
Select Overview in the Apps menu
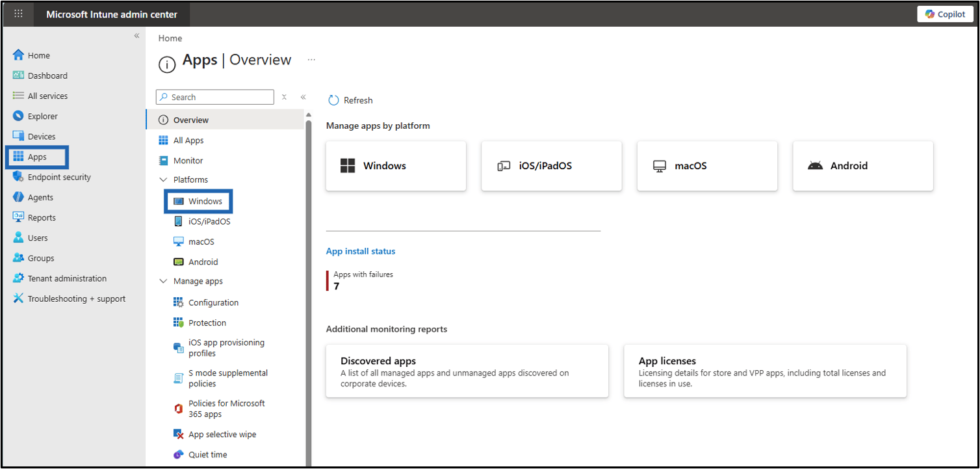pos(225,120)
